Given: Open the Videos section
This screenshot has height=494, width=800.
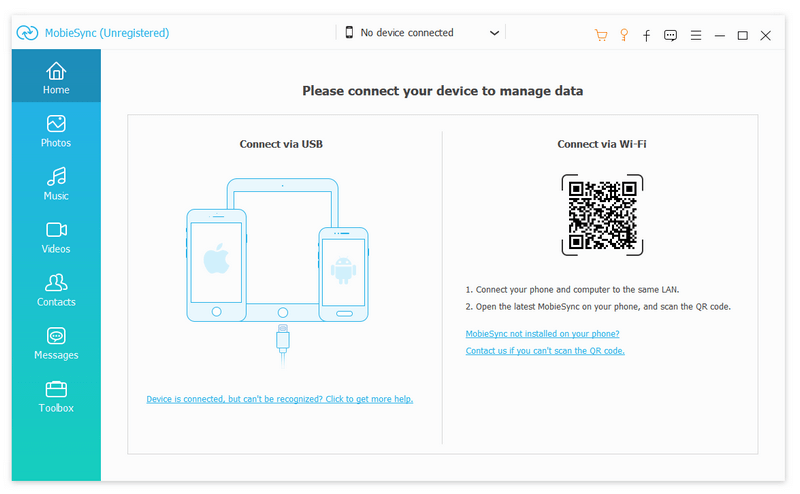Looking at the screenshot, I should click(56, 237).
